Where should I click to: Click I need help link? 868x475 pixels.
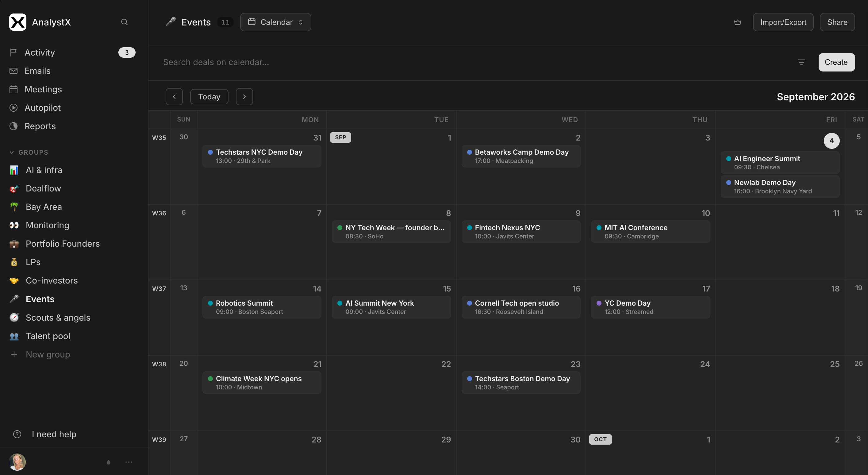click(54, 434)
